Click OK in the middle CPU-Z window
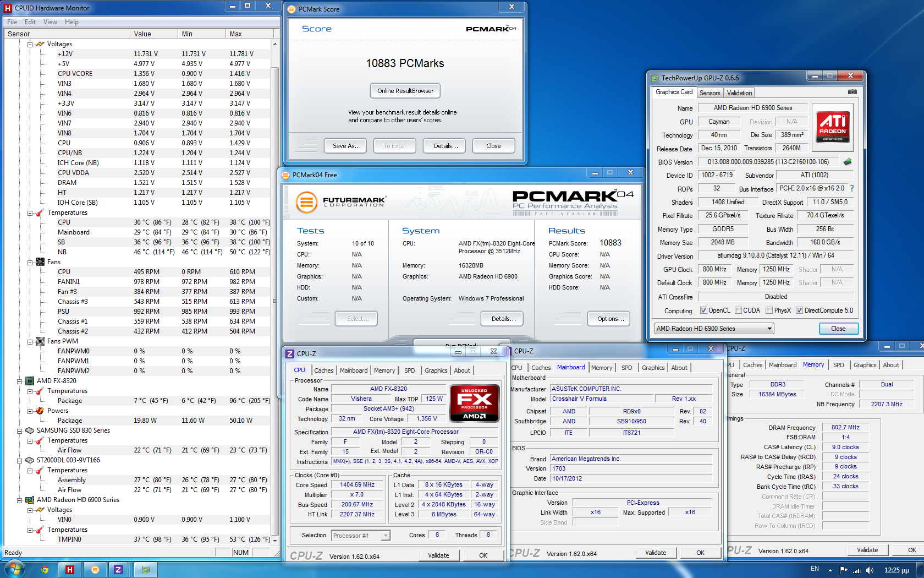 (700, 553)
